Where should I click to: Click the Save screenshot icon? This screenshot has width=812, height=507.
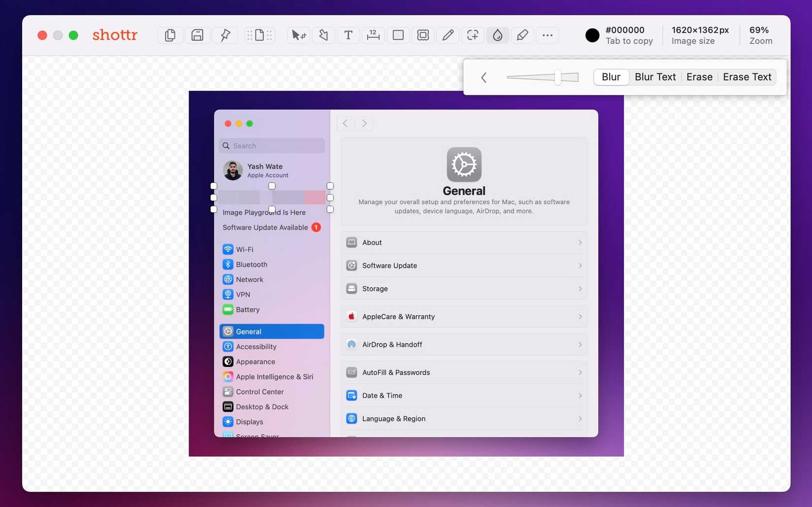(x=197, y=35)
